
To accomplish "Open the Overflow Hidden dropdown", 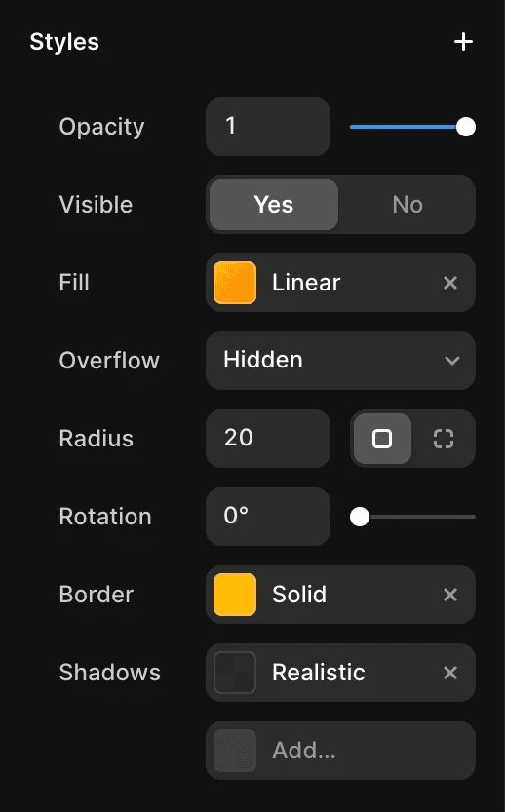I will coord(340,361).
